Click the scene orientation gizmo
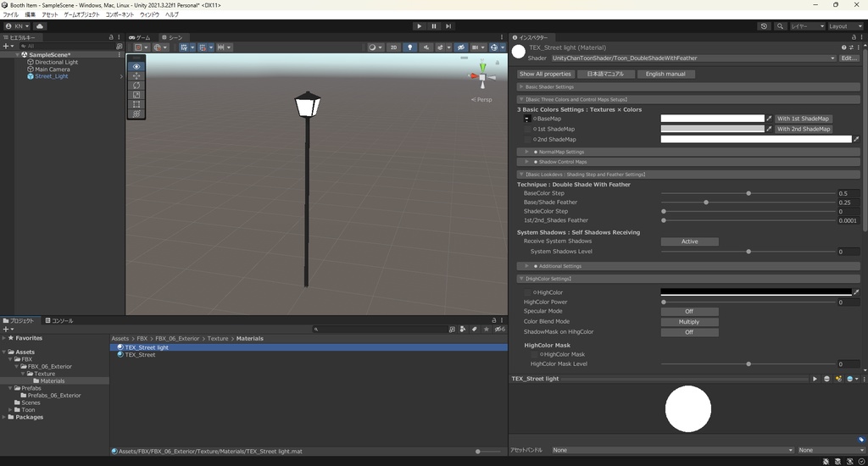 coord(482,77)
